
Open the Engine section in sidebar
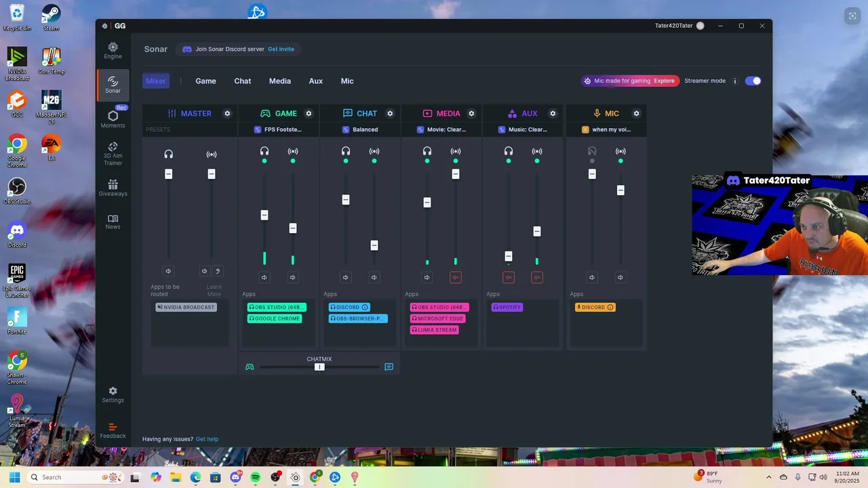click(x=113, y=50)
